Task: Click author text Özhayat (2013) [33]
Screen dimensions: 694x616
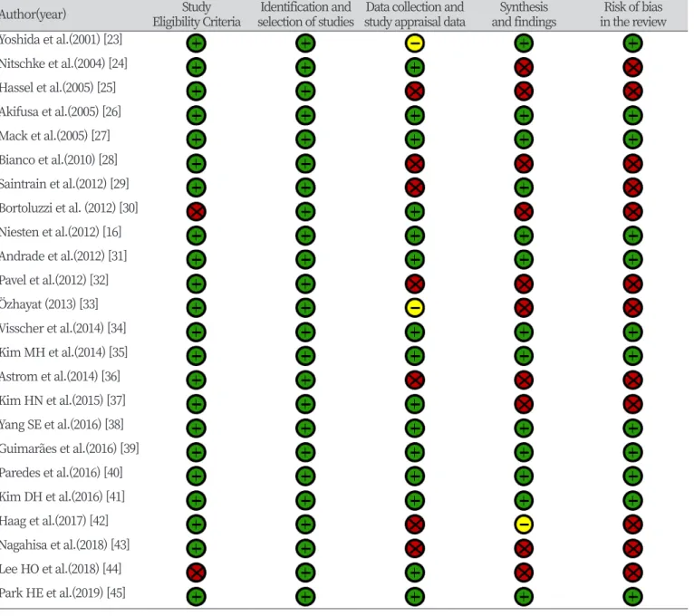Action: pyautogui.click(x=49, y=304)
